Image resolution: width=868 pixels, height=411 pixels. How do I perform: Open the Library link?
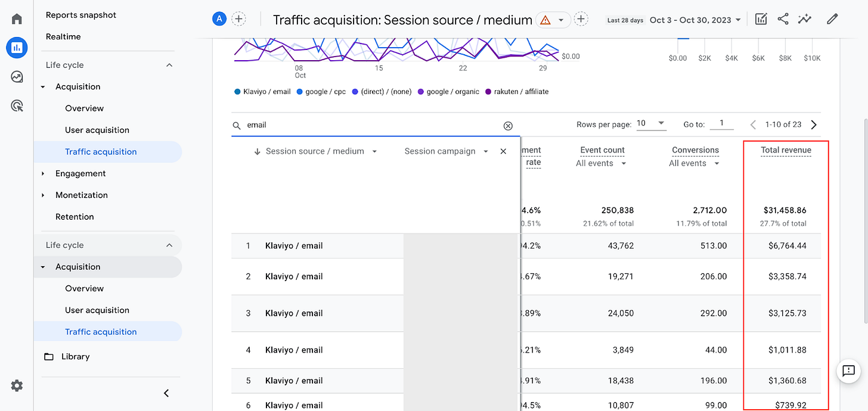(75, 357)
